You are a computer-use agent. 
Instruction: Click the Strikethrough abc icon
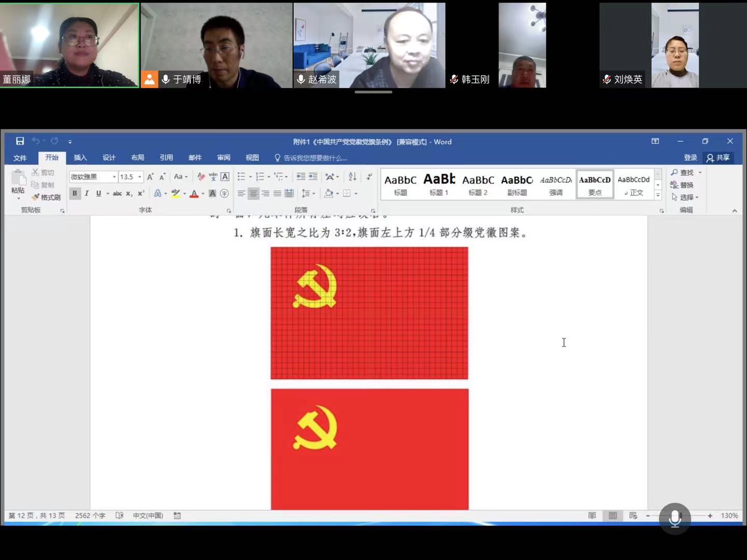point(117,193)
